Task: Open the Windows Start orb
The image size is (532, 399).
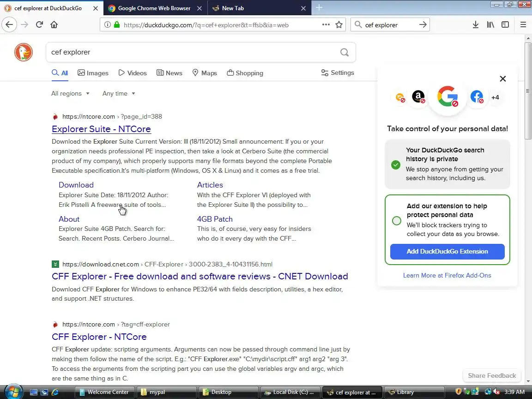Action: coord(13,392)
